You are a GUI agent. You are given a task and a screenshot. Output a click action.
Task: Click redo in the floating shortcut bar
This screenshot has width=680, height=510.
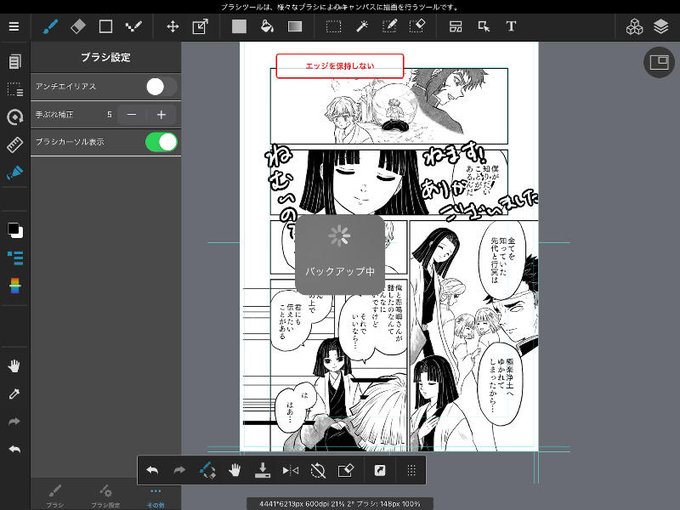(179, 470)
